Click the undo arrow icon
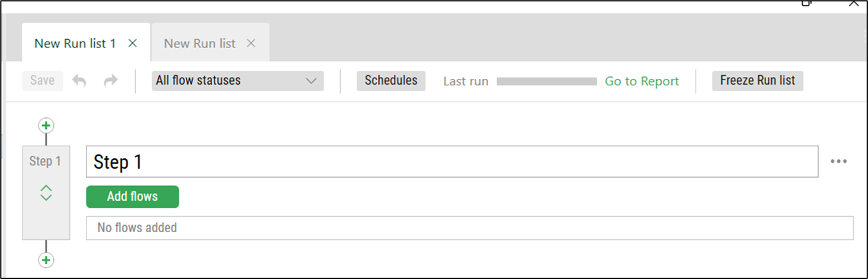The image size is (868, 279). click(79, 81)
